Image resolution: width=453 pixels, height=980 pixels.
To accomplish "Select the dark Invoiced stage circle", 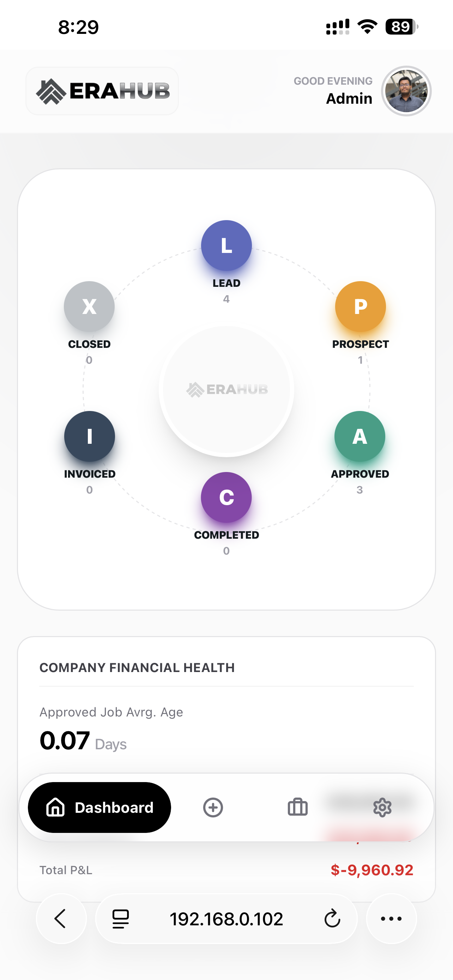I will tap(89, 436).
